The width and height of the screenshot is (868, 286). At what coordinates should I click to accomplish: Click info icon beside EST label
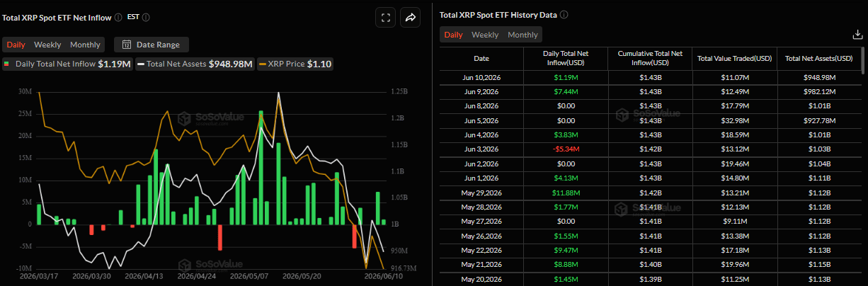pos(146,17)
